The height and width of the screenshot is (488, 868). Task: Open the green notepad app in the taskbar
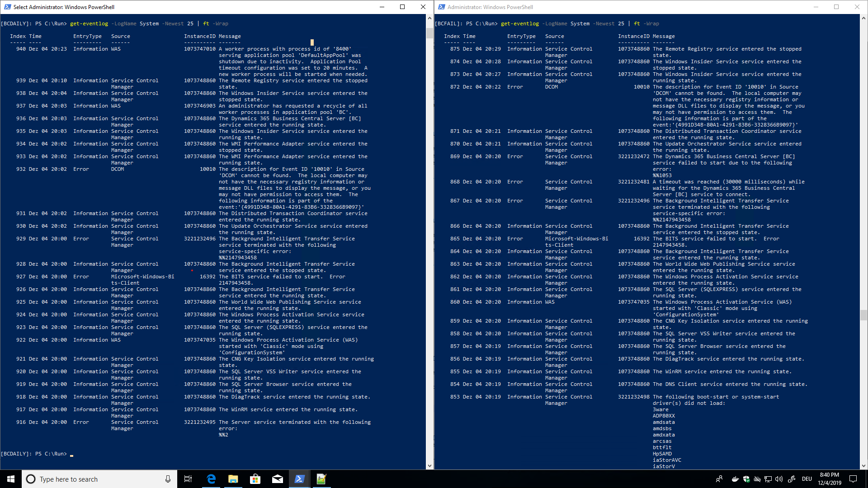click(321, 479)
